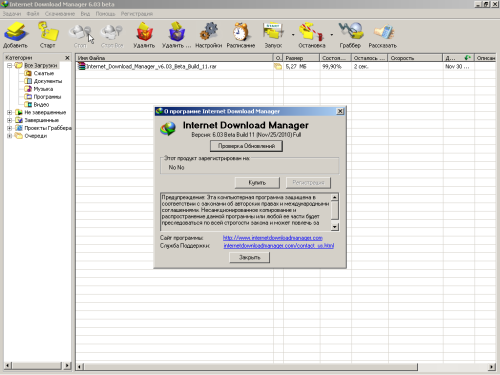
Task: Click the disabled Регистрация button in dialog
Action: (x=308, y=183)
